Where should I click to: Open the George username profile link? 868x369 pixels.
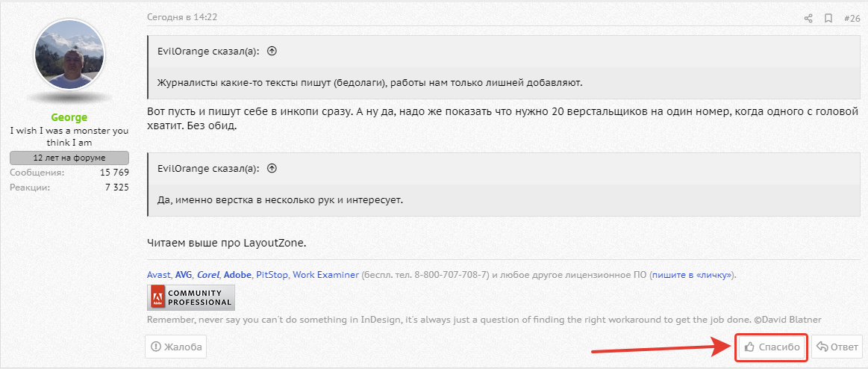(69, 117)
